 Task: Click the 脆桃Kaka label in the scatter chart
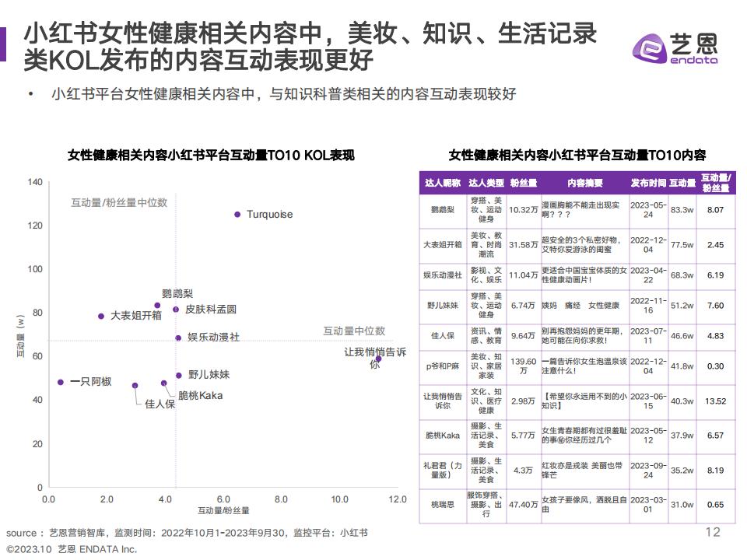[200, 396]
